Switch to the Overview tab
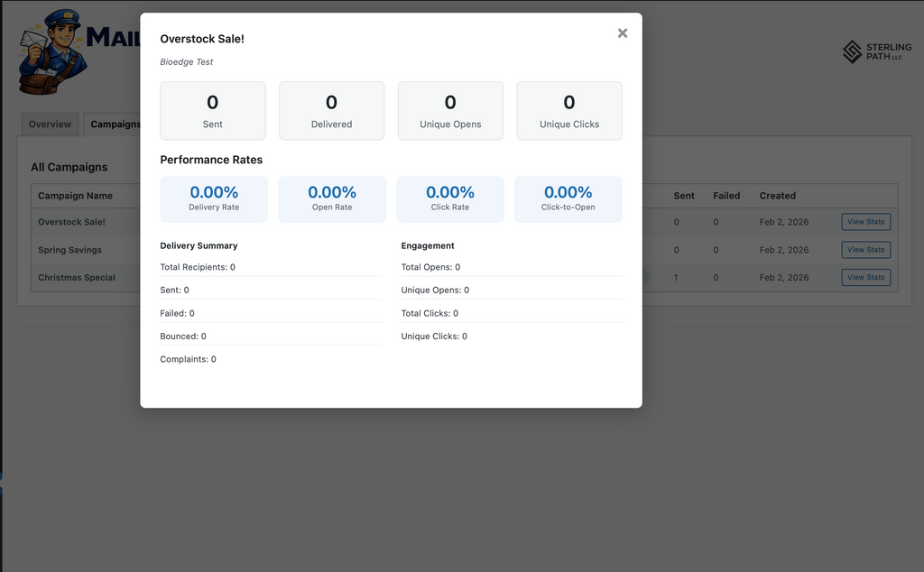This screenshot has width=924, height=572. point(50,125)
